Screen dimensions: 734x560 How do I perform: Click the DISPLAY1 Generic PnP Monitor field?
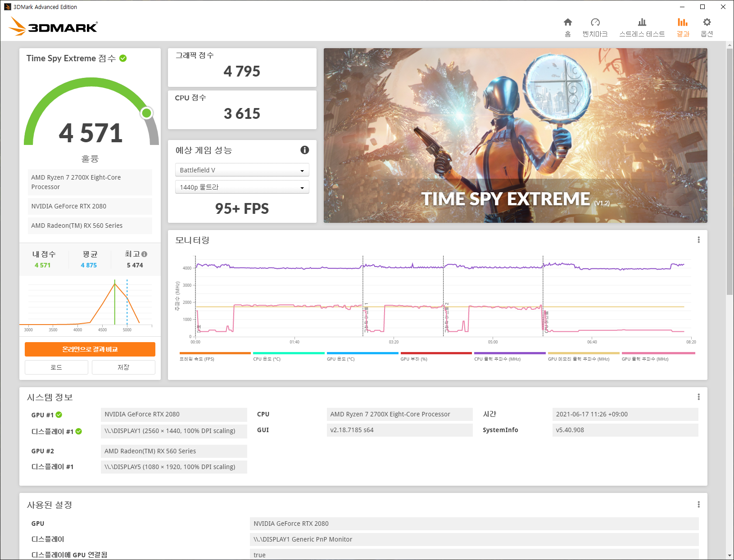(474, 539)
